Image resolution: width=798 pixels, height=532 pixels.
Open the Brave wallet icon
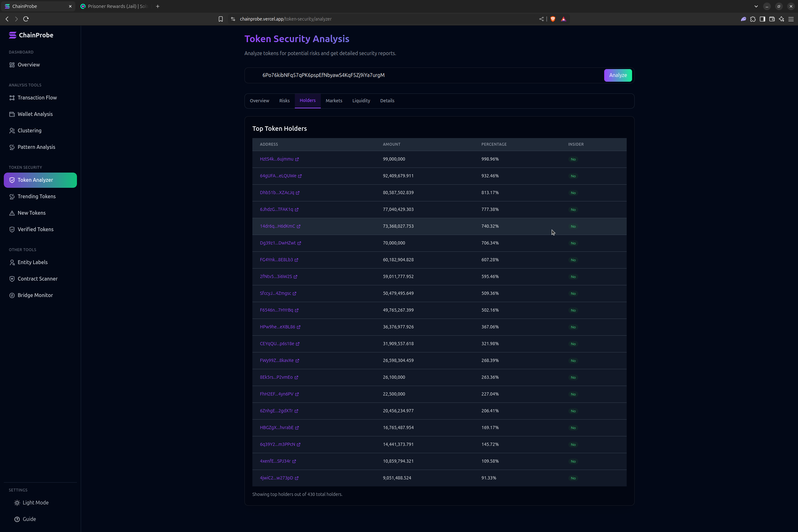click(772, 19)
